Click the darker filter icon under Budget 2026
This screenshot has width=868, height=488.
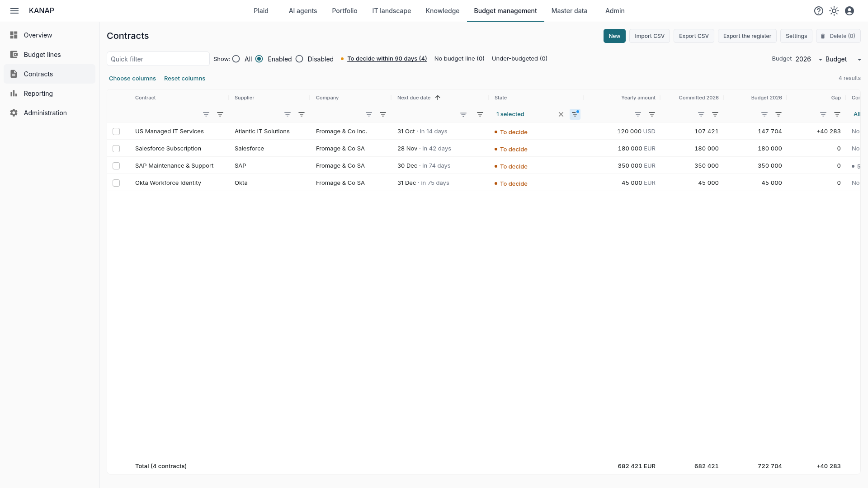point(778,114)
